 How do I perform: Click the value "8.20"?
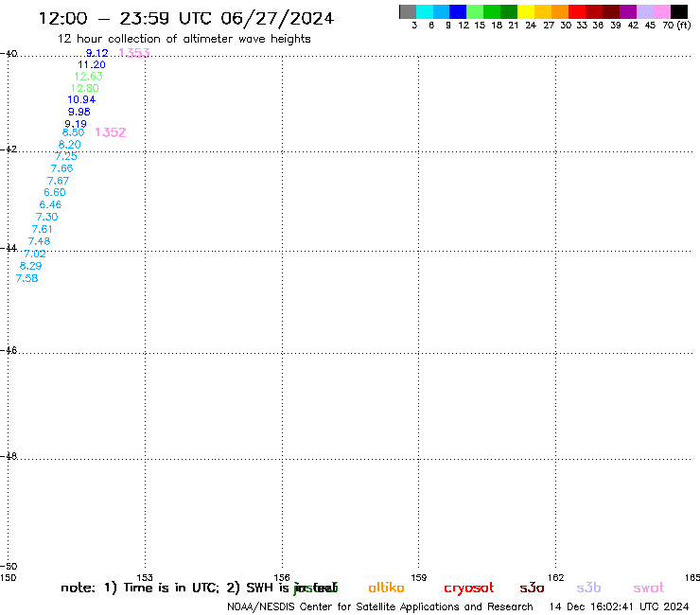(70, 145)
